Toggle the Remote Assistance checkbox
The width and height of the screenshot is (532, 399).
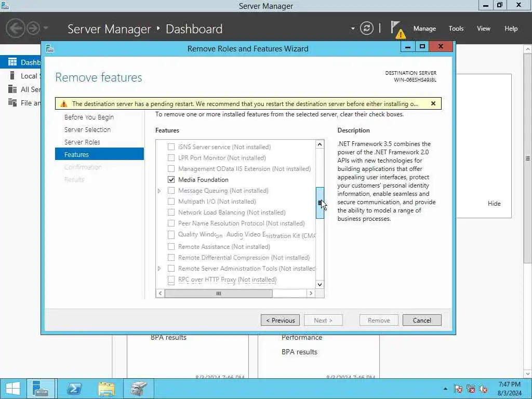(x=171, y=247)
